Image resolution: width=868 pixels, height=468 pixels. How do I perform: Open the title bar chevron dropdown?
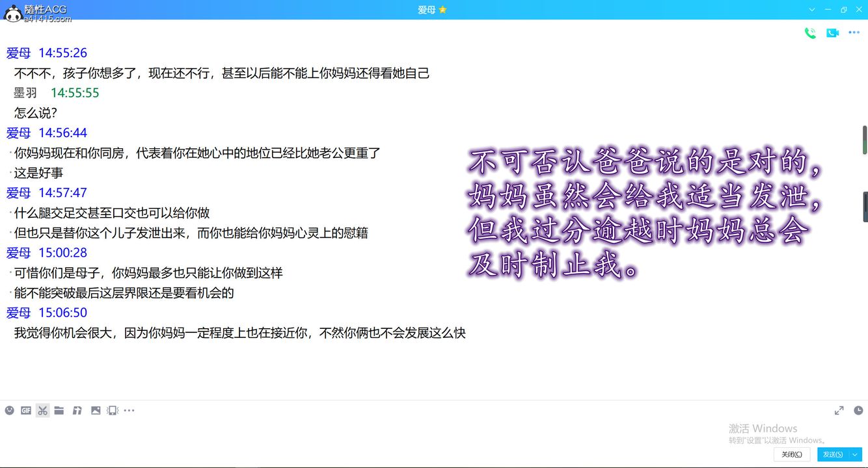[811, 10]
